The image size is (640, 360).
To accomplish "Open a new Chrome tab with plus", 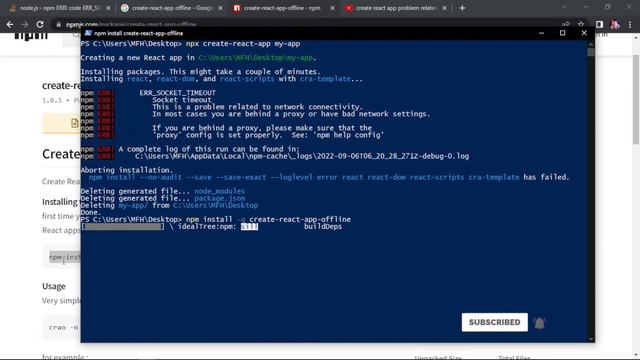I will (462, 8).
